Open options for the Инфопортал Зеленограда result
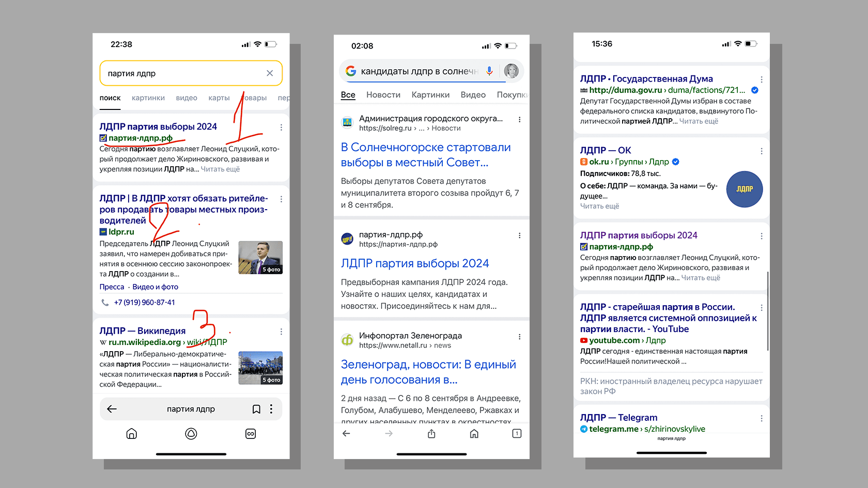The width and height of the screenshot is (868, 488). [x=519, y=337]
